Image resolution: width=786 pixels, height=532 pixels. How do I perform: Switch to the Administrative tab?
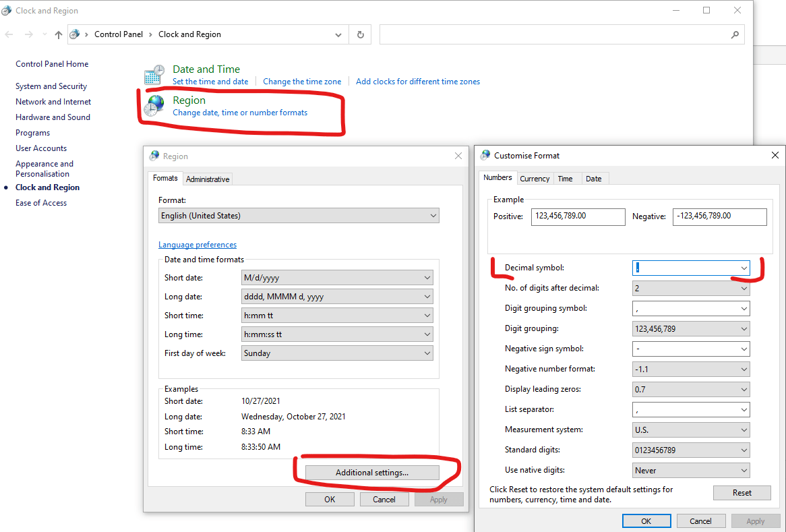[x=207, y=178]
